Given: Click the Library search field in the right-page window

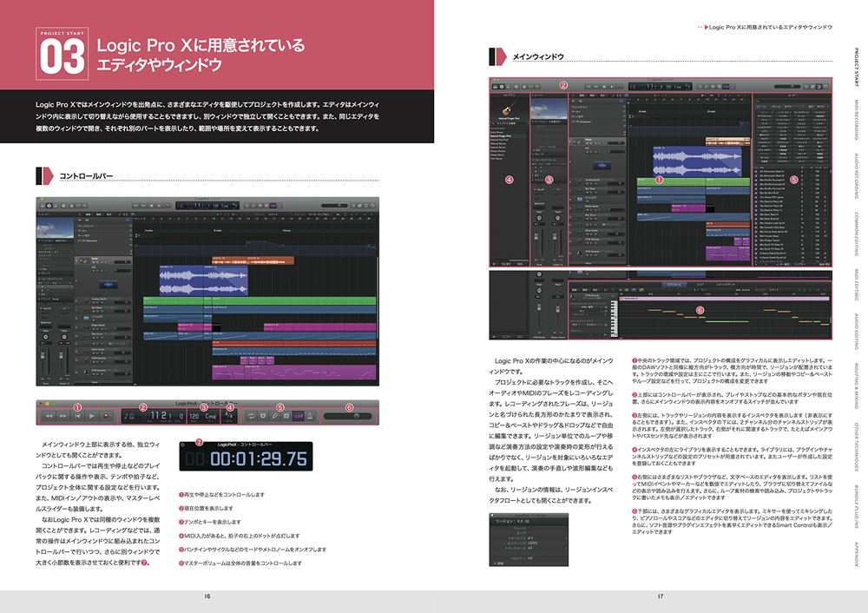Looking at the screenshot, I should tap(510, 123).
